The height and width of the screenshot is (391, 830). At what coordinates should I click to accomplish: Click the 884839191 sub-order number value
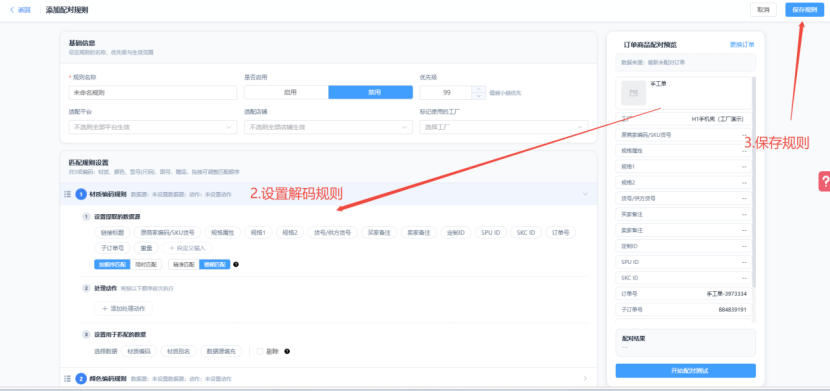coord(733,310)
